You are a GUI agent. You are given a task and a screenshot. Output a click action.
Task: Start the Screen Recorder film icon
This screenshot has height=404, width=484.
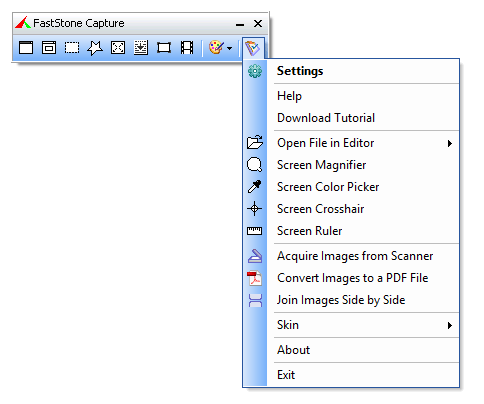click(187, 48)
